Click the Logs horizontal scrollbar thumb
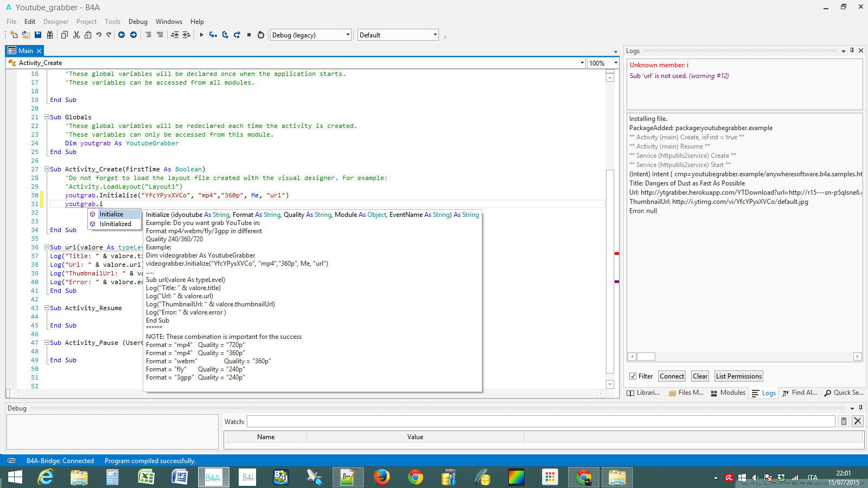This screenshot has height=488, width=868. point(646,357)
